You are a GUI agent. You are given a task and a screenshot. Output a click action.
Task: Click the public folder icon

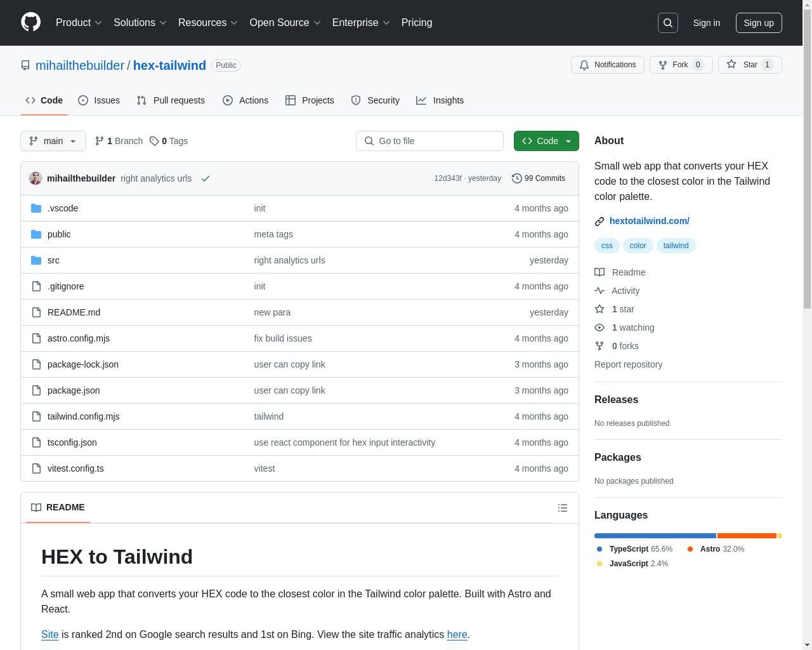coord(36,234)
